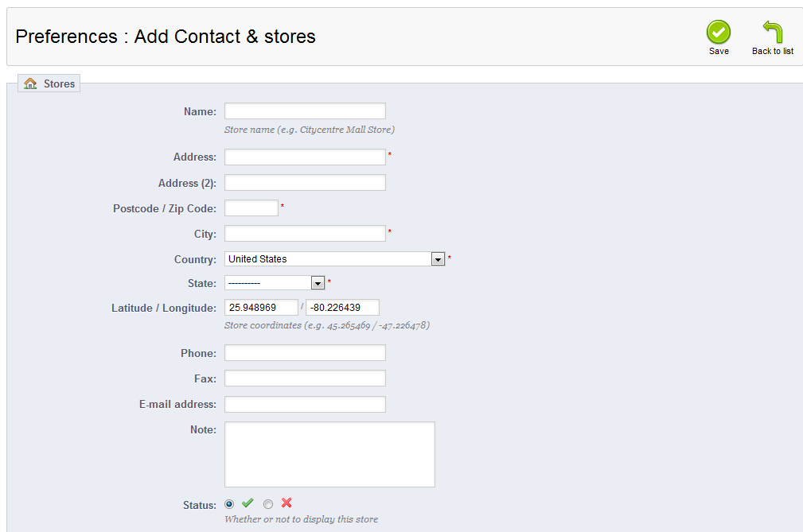Focus the Address input field
The width and height of the screenshot is (803, 532).
pos(306,157)
